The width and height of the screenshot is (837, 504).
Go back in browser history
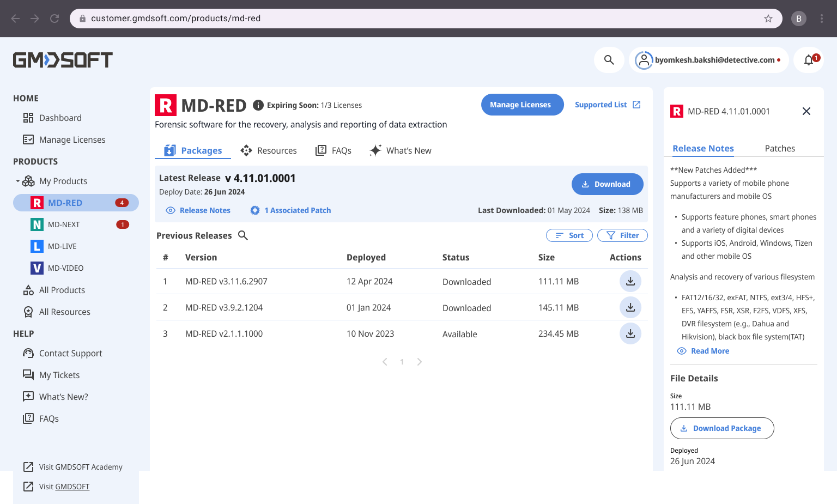coord(15,19)
